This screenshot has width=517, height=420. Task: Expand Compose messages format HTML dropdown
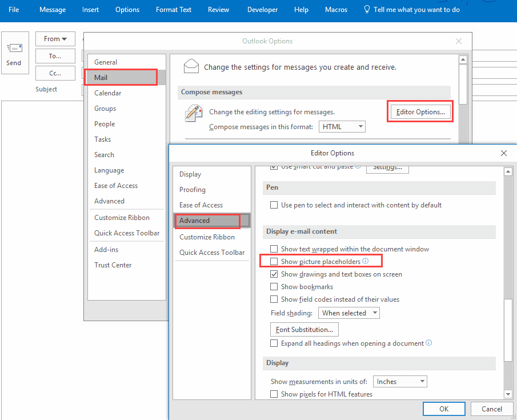[x=342, y=127]
